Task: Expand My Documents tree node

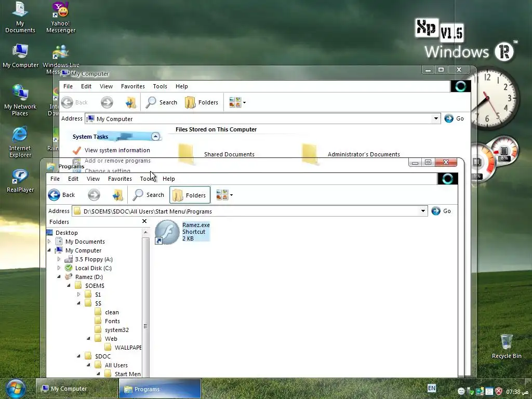Action: [x=49, y=241]
